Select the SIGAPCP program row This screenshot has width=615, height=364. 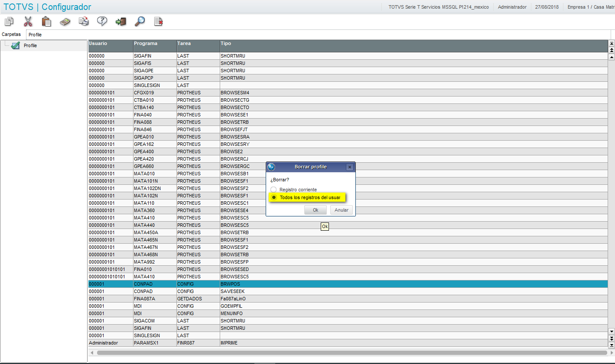coord(348,78)
